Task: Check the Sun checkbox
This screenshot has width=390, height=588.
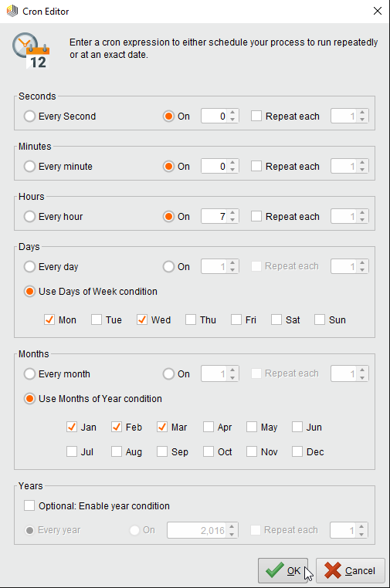Action: (x=320, y=320)
